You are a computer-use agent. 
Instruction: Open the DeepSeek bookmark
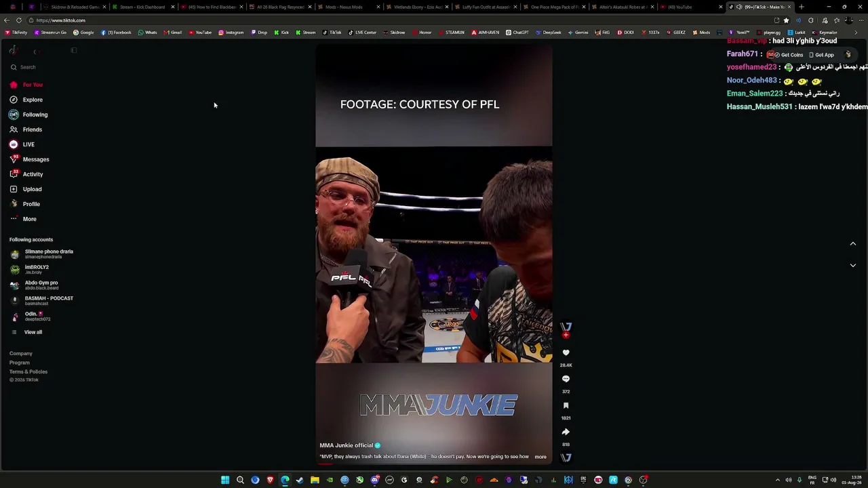(x=548, y=33)
